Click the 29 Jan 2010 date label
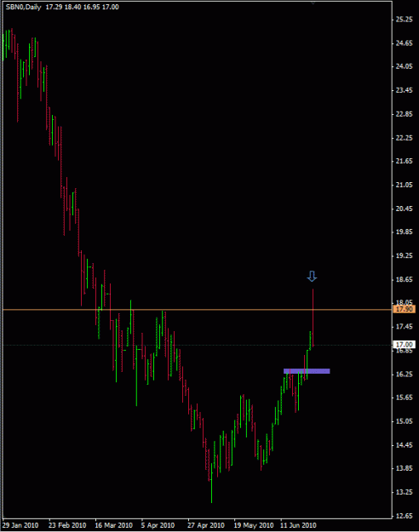Image resolution: width=419 pixels, height=532 pixels. (x=20, y=525)
